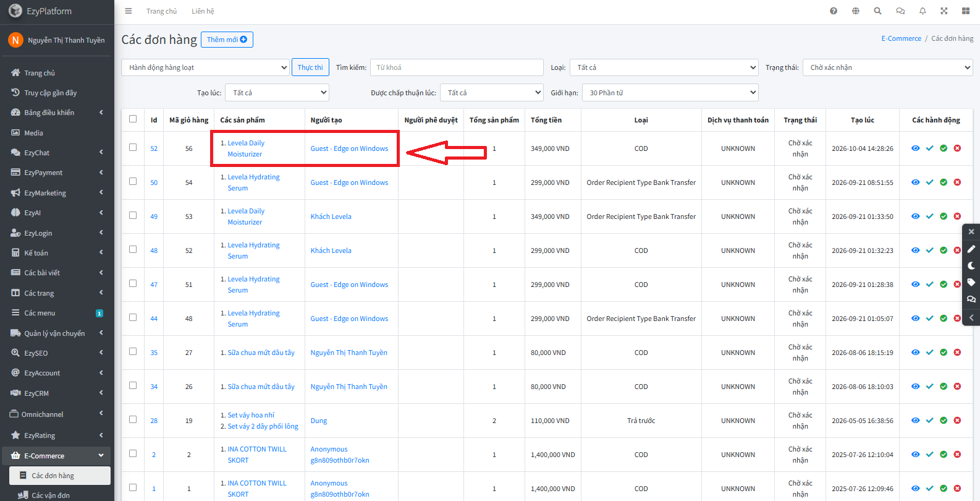Open the 'Tạo lúc' filter dropdown
This screenshot has width=980, height=501.
tap(277, 93)
